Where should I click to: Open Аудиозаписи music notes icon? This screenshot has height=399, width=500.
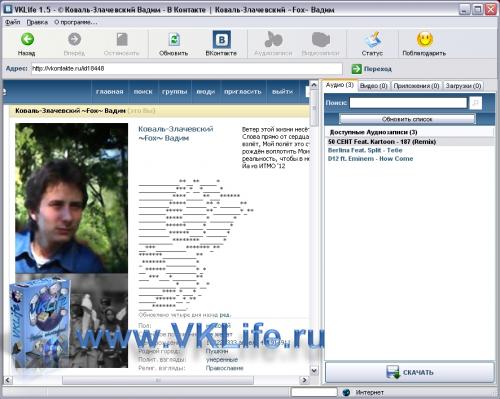pos(273,39)
